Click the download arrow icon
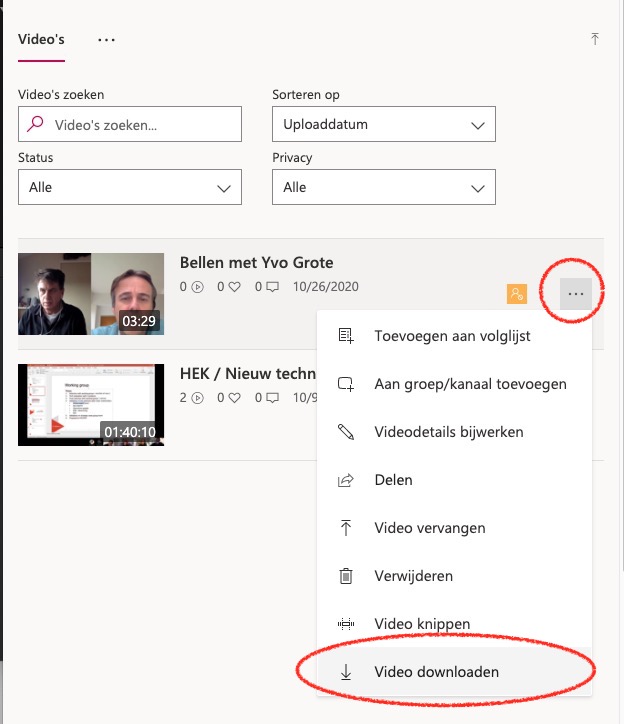 click(x=346, y=672)
